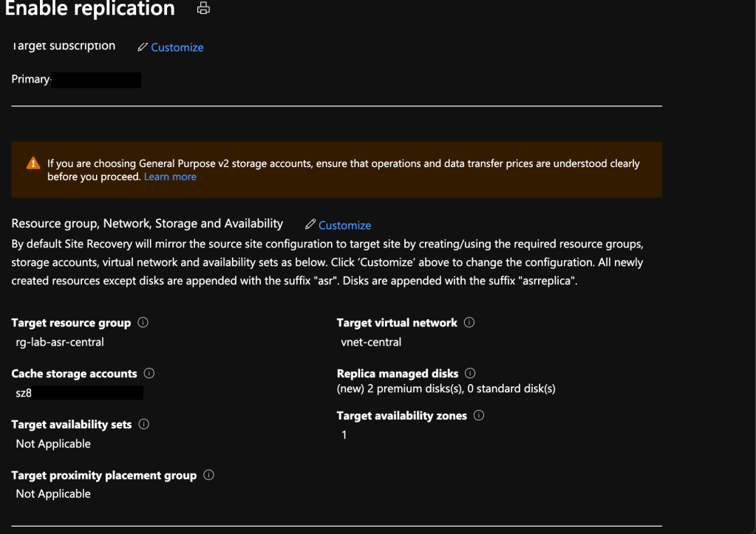Image resolution: width=756 pixels, height=534 pixels.
Task: Click the print icon beside Enable replication
Action: coord(203,9)
